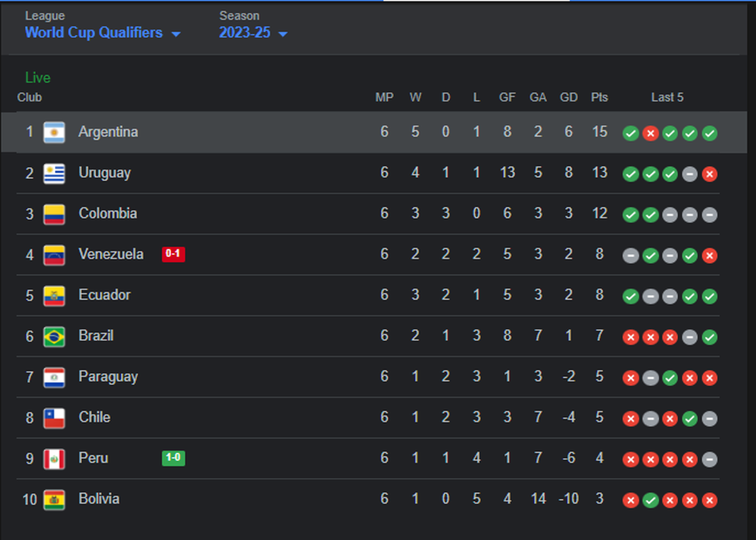
Task: Open the Paraguay team link
Action: pyautogui.click(x=108, y=377)
